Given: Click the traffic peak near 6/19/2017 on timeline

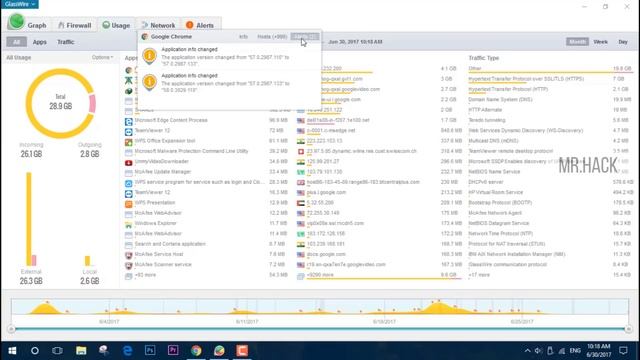Looking at the screenshot, I should click(x=438, y=307).
